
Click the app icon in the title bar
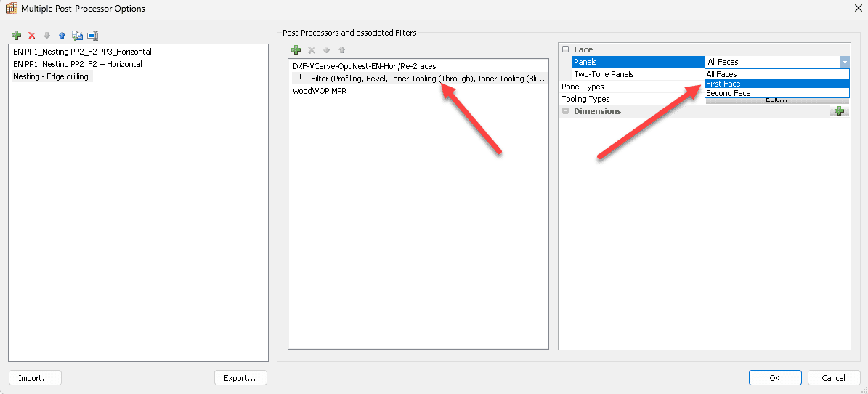(12, 9)
